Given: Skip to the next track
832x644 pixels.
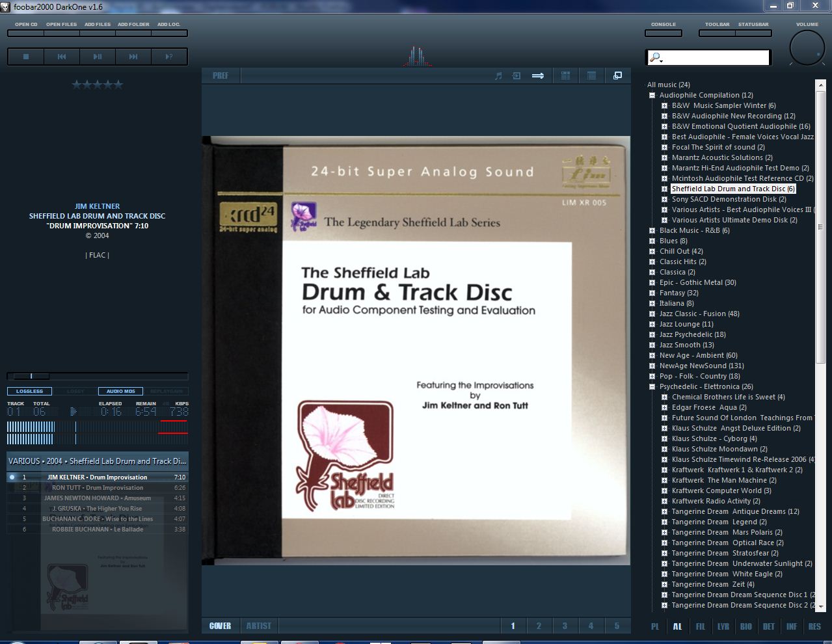Looking at the screenshot, I should [133, 57].
